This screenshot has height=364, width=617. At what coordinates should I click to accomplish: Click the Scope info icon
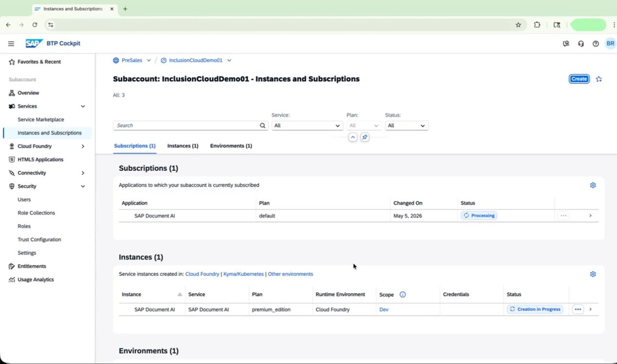tap(402, 294)
